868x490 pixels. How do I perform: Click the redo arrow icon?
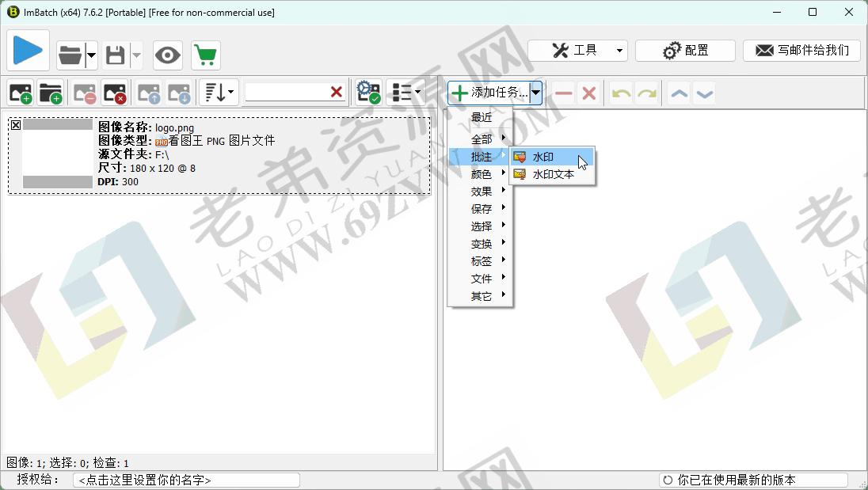pyautogui.click(x=646, y=93)
